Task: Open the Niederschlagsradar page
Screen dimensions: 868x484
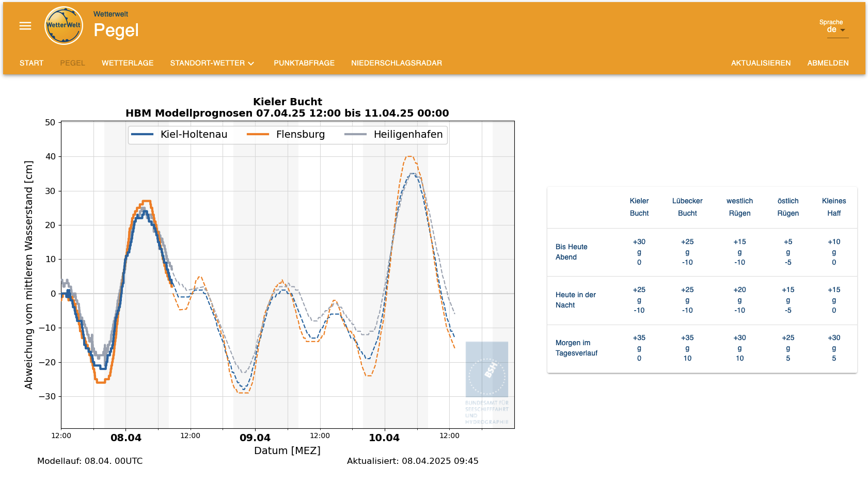Action: 397,63
